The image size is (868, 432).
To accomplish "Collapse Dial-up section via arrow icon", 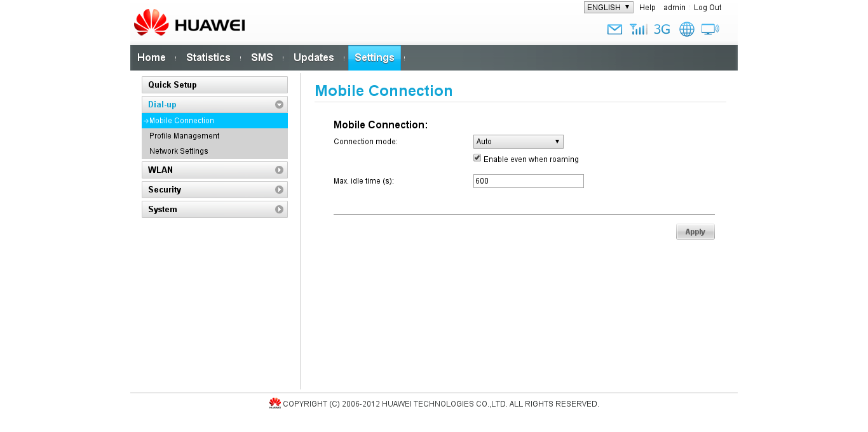I will click(x=279, y=105).
